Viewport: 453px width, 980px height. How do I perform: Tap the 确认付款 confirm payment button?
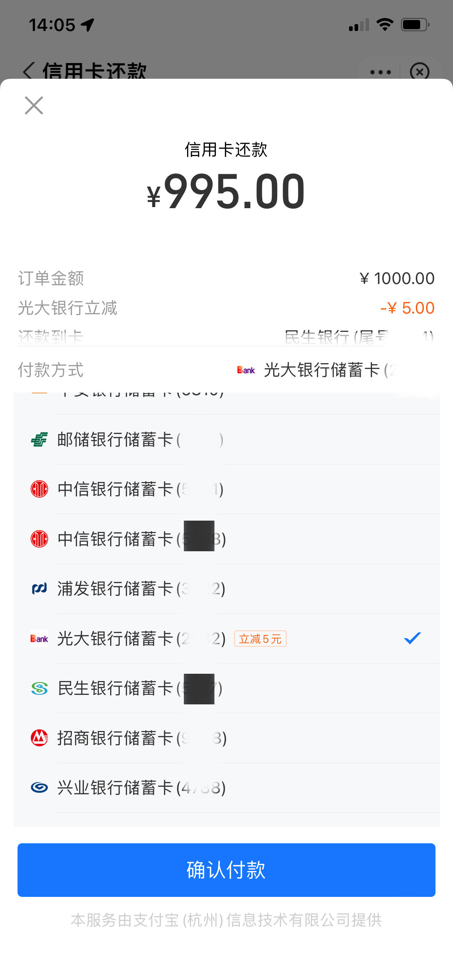[x=226, y=870]
